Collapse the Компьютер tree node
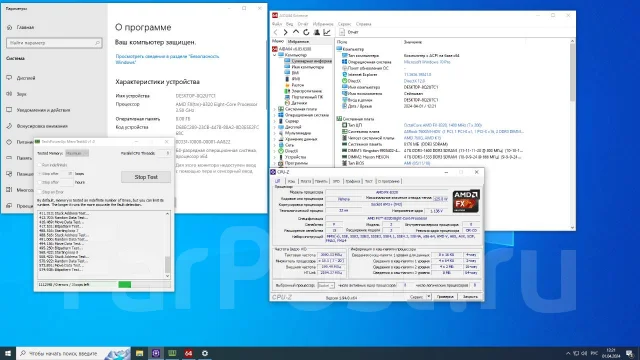Viewport: 640px width, 360px height. coord(275,55)
